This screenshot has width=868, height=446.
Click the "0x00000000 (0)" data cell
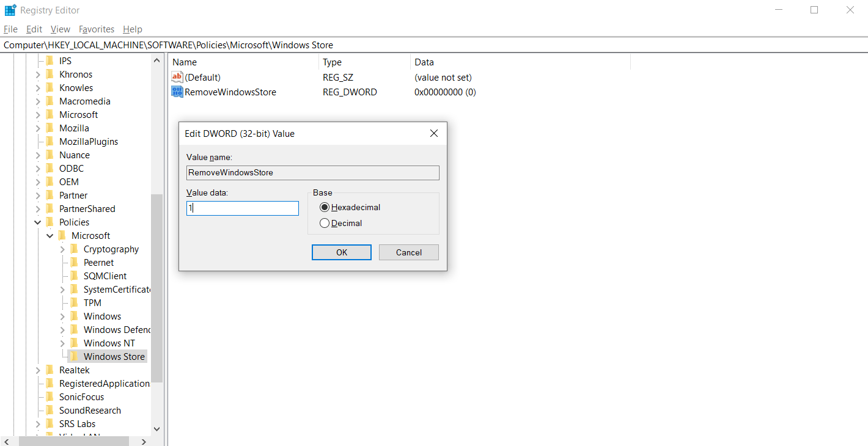445,92
